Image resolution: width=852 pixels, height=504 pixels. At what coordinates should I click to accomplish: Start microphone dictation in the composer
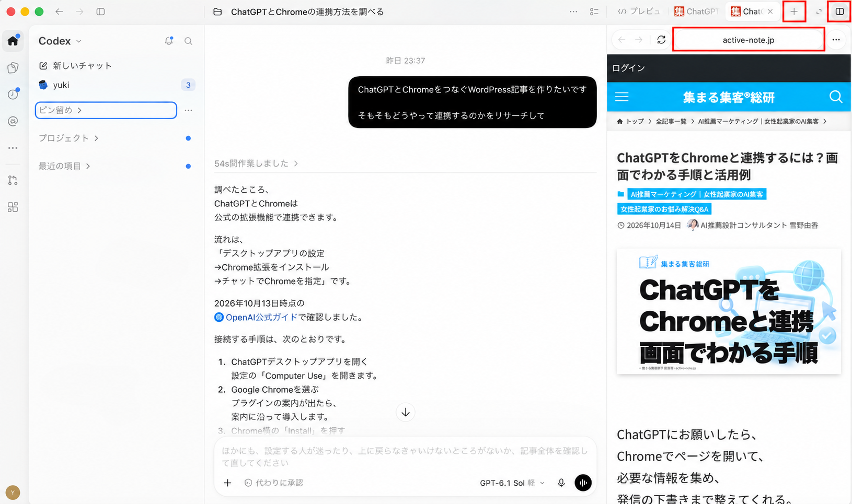coord(561,483)
